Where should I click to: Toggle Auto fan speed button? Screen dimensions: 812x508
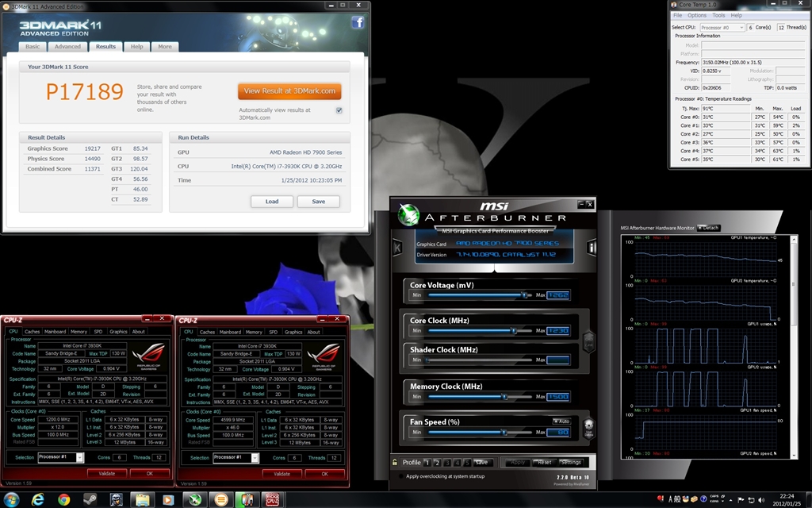(561, 421)
